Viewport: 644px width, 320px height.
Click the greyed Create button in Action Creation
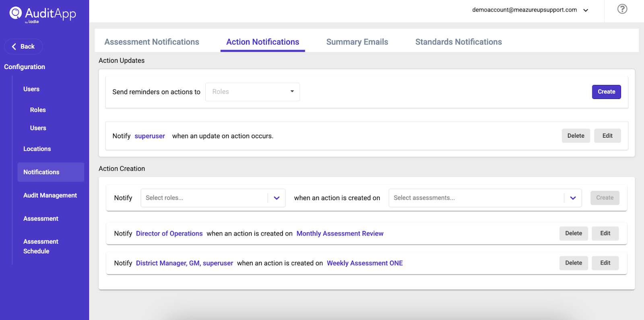(605, 198)
